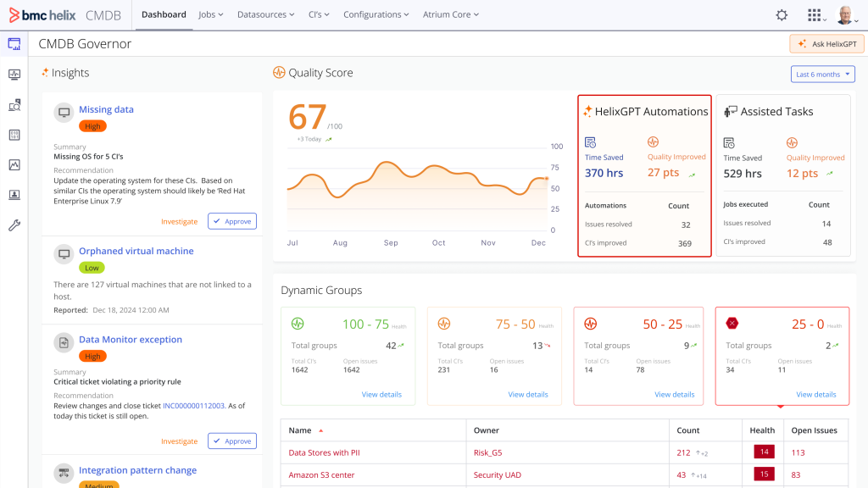
Task: Approve the Data Monitor exception recommendation
Action: pyautogui.click(x=232, y=441)
